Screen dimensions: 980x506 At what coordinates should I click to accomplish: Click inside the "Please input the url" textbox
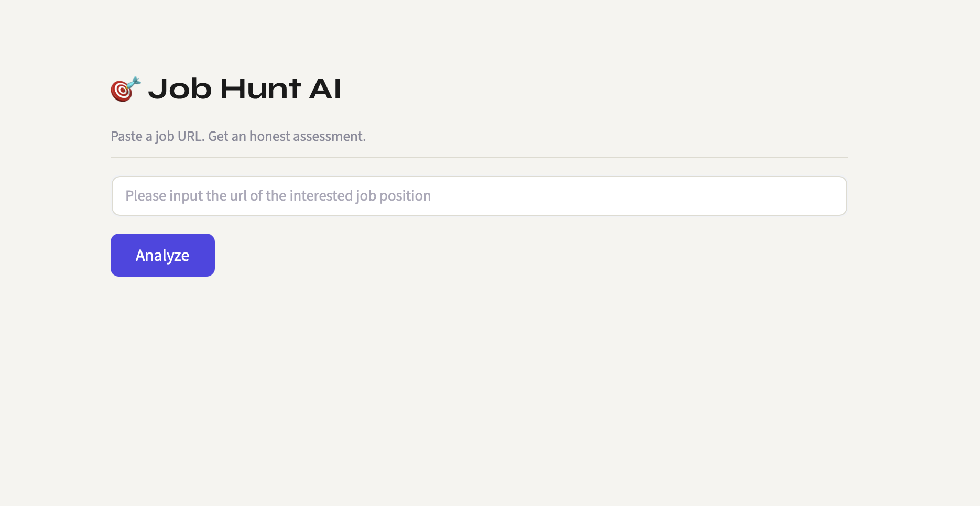pos(479,196)
